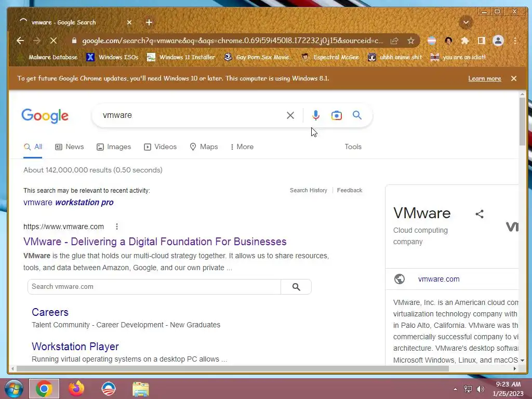Open the Espectral McGee bookmark
The image size is (532, 399).
point(330,57)
